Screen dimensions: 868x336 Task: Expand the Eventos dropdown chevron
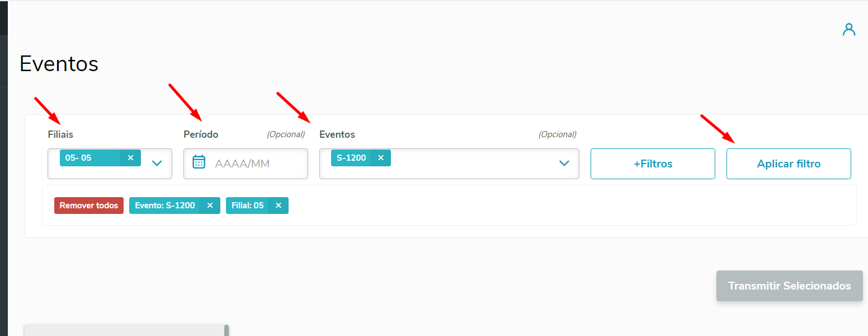[564, 164]
